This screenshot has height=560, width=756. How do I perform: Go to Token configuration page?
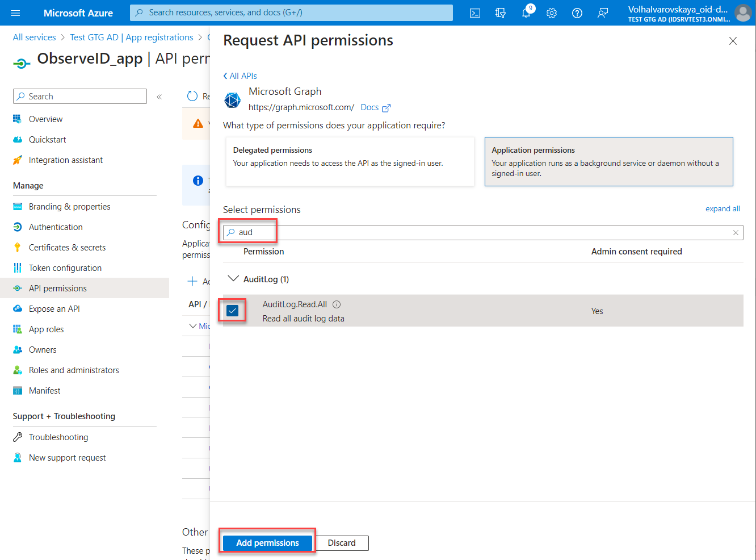coord(65,268)
